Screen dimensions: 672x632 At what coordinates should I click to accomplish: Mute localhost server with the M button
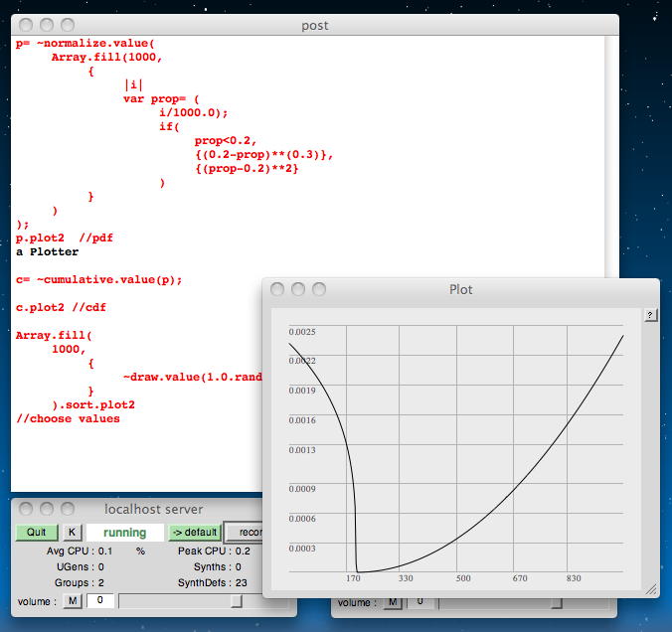73,600
